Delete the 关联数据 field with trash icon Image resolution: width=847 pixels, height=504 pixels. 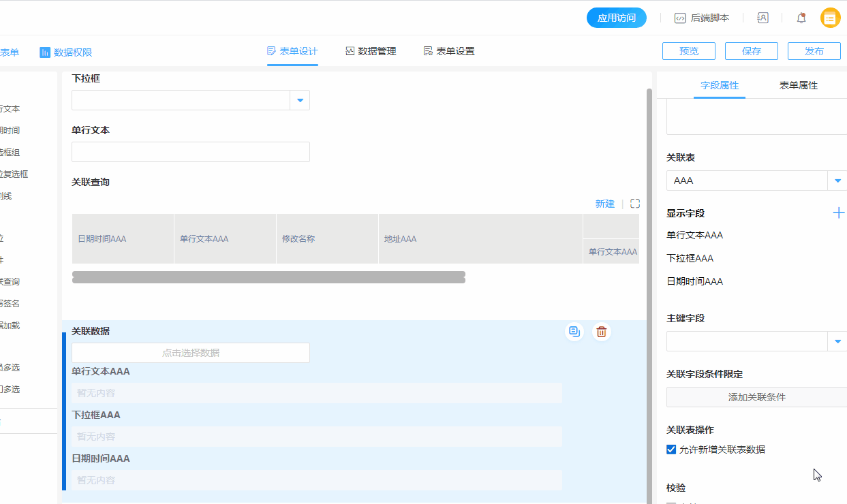point(601,332)
